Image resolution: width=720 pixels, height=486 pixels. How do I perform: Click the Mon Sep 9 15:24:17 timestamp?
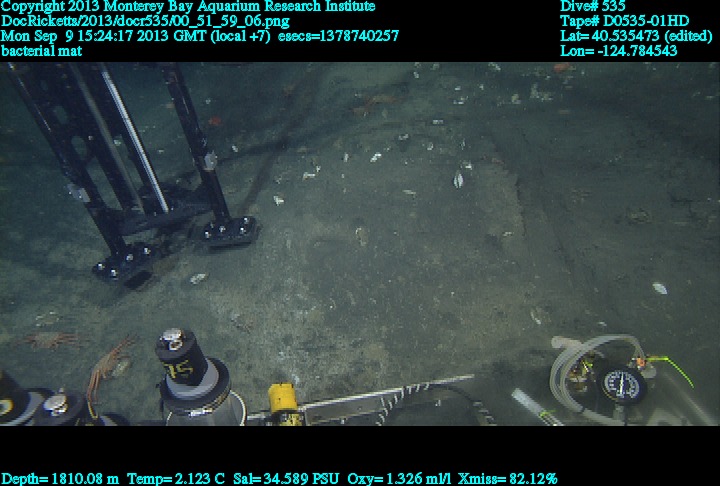[x=136, y=36]
